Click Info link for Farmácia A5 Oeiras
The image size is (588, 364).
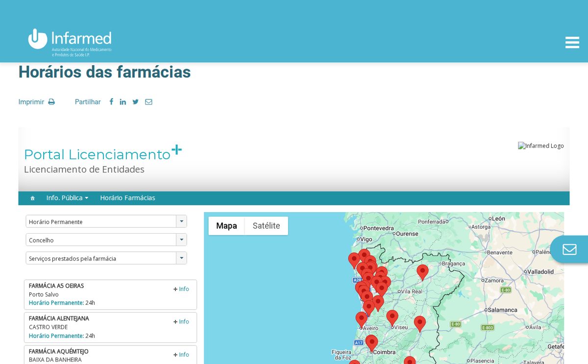pyautogui.click(x=184, y=289)
